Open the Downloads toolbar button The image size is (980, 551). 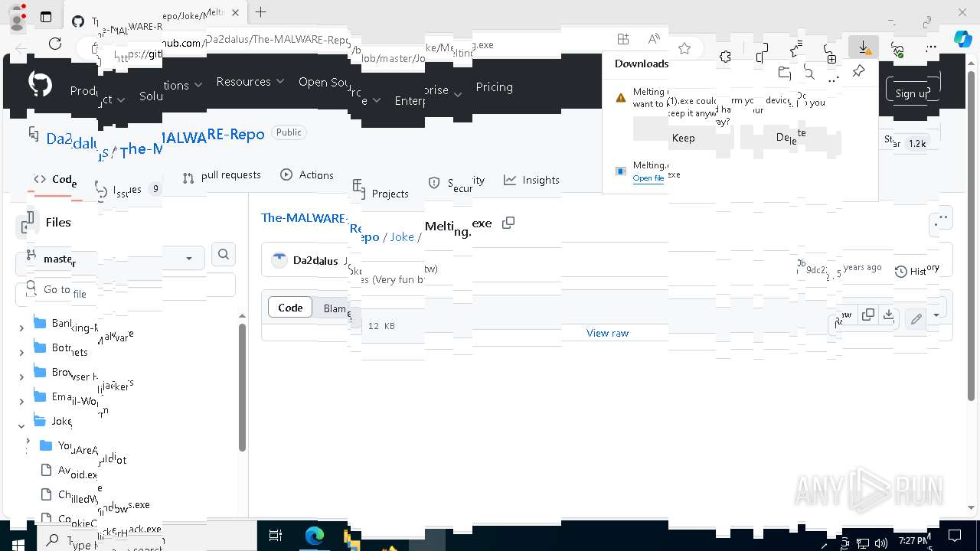[x=864, y=47]
